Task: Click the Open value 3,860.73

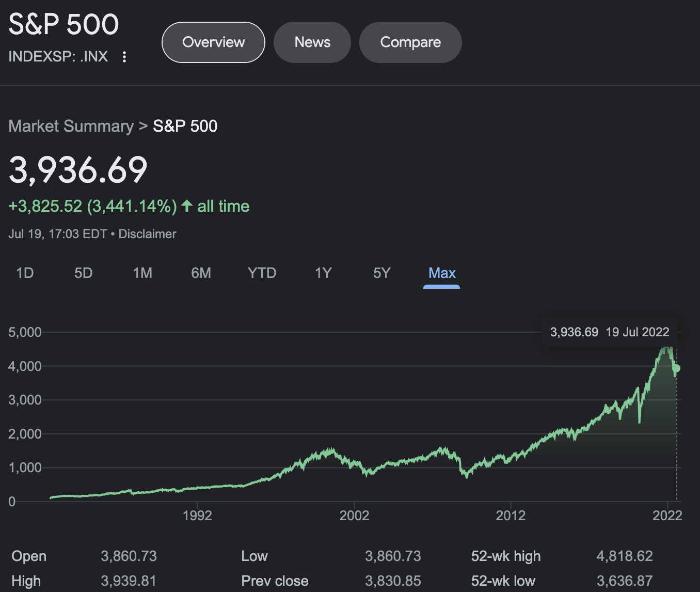Action: pyautogui.click(x=129, y=556)
